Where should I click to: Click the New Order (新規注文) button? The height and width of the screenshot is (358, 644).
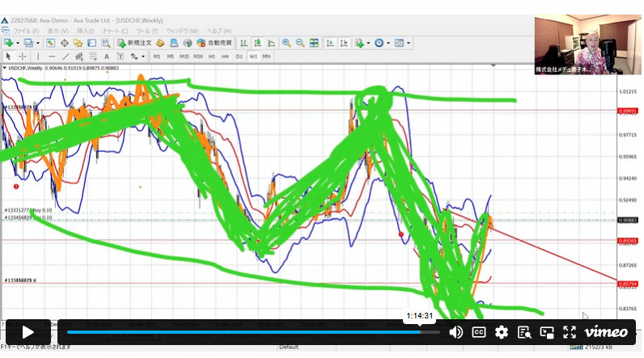(133, 43)
